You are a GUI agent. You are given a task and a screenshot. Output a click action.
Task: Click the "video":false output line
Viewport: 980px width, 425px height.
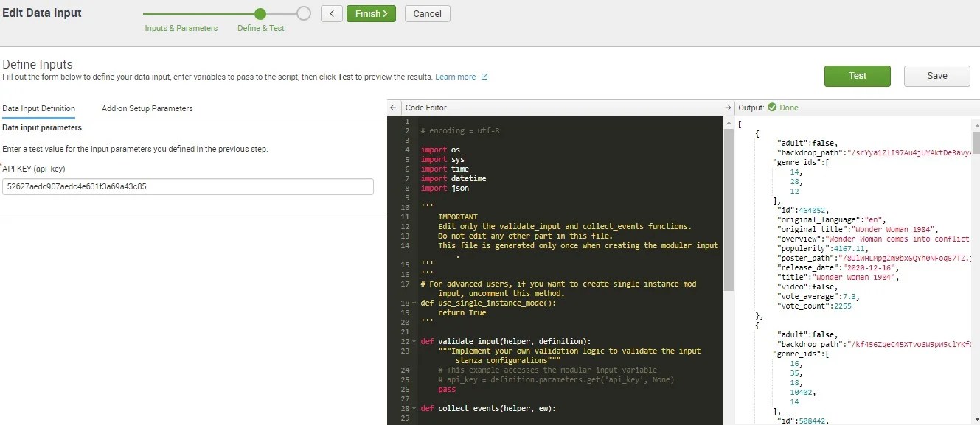point(807,287)
